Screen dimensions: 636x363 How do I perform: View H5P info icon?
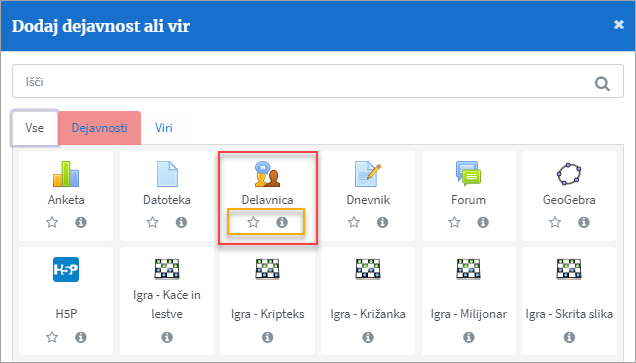pyautogui.click(x=81, y=337)
